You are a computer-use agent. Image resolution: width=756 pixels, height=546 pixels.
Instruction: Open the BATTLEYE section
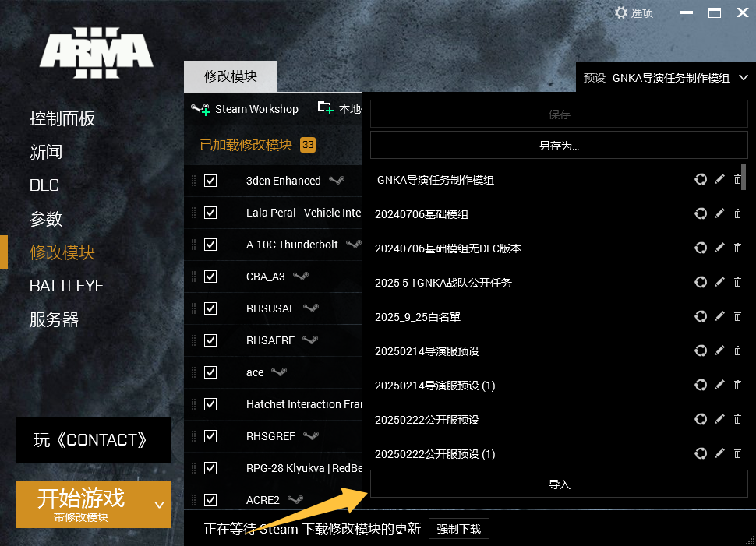point(66,286)
